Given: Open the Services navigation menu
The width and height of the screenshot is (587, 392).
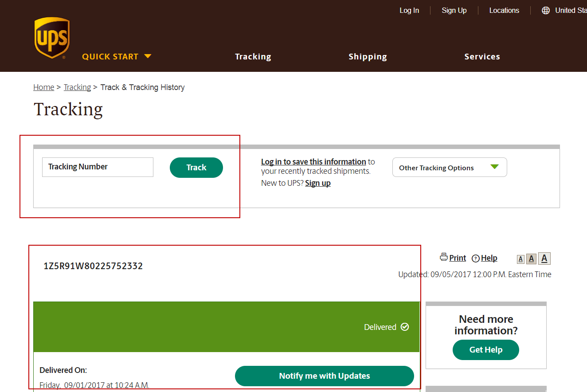Looking at the screenshot, I should 482,56.
